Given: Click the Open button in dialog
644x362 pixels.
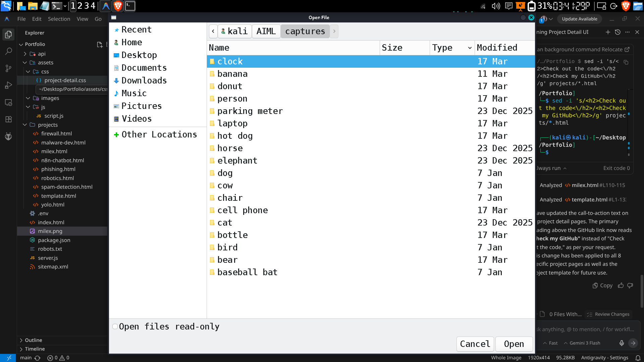Looking at the screenshot, I should tap(514, 344).
